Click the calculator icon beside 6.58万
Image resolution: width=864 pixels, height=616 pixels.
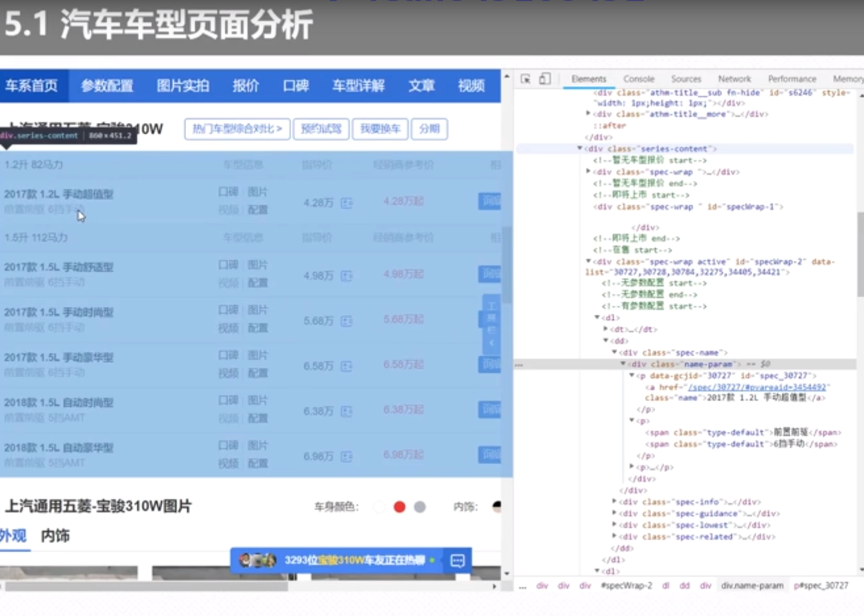[x=347, y=366]
